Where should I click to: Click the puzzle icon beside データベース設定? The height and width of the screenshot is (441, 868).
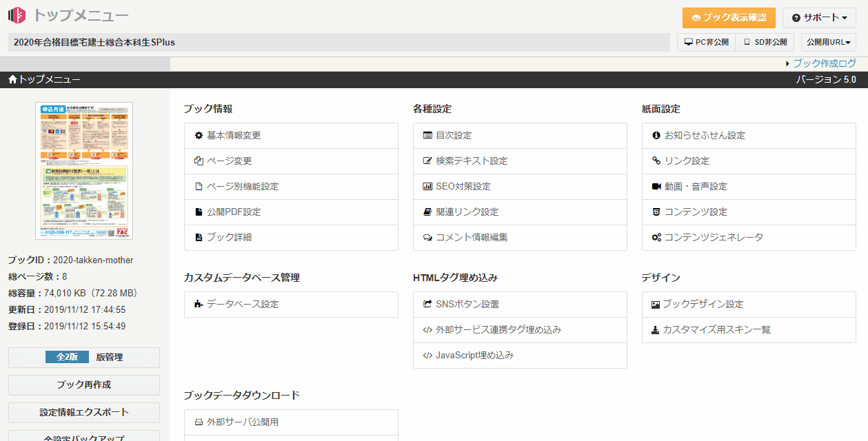coord(199,305)
